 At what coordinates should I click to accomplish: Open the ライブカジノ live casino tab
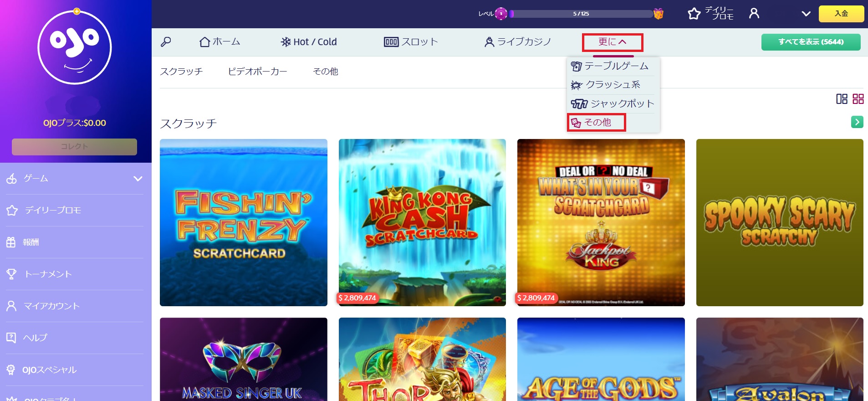(x=518, y=42)
